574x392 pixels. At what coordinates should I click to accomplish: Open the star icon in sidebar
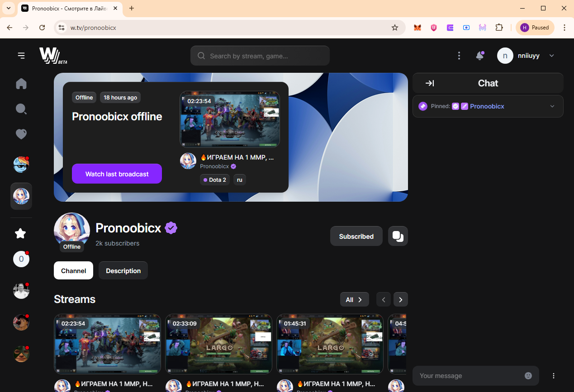(x=20, y=233)
